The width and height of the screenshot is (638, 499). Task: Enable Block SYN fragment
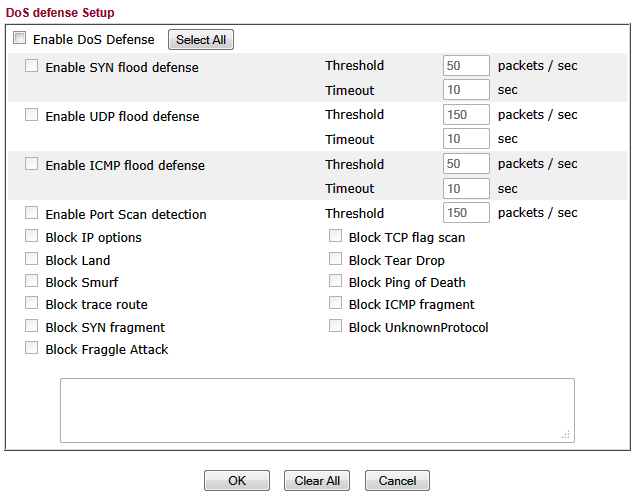32,326
